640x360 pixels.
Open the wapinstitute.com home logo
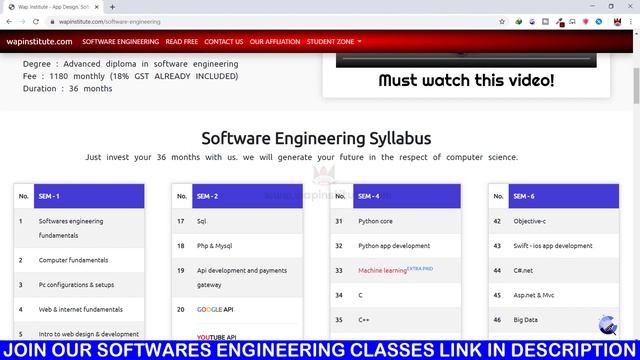(39, 42)
